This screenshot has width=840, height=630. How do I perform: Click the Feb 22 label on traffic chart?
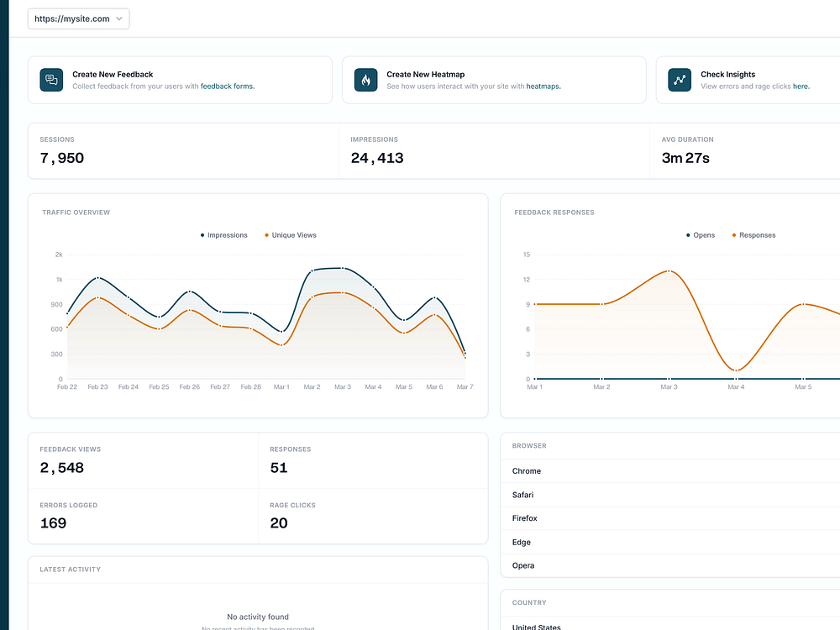pyautogui.click(x=67, y=386)
